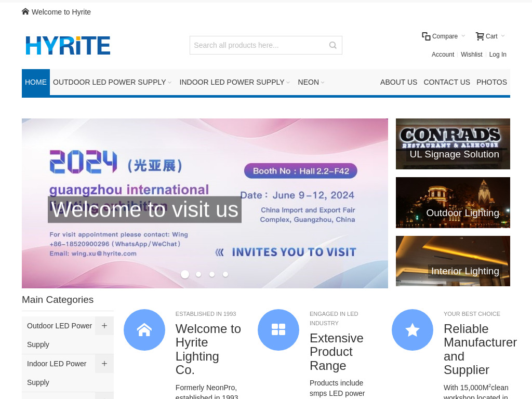Click the Wishlist link
Image resolution: width=532 pixels, height=399 pixels.
472,55
